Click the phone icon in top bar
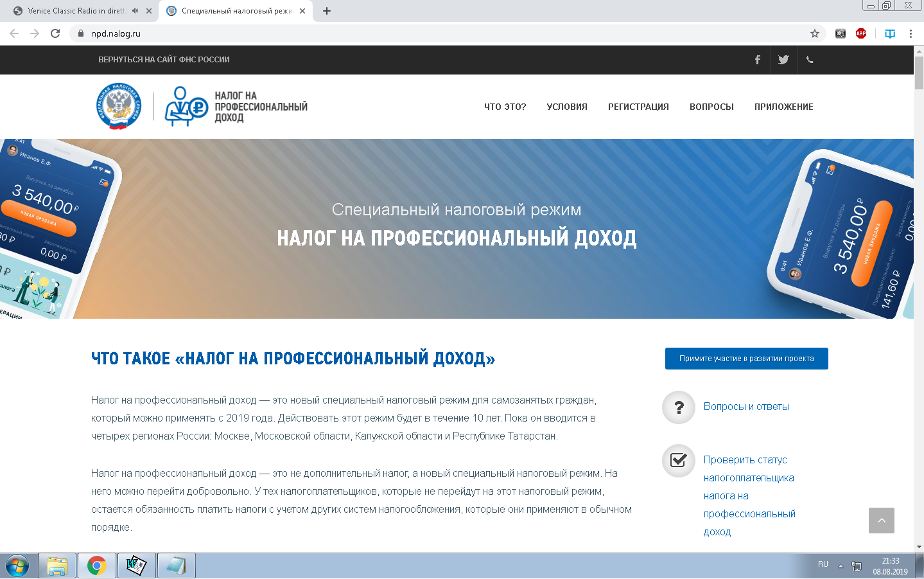 [810, 60]
